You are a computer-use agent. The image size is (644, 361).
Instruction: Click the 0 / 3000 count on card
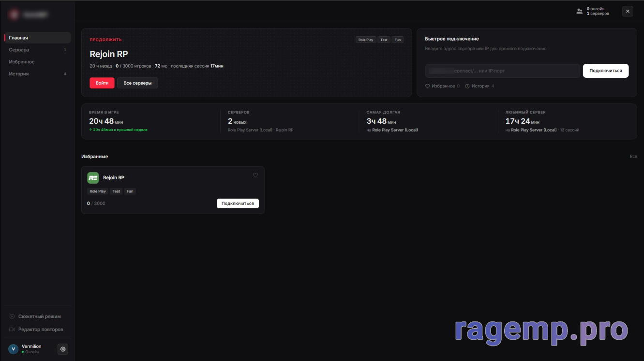coord(96,203)
